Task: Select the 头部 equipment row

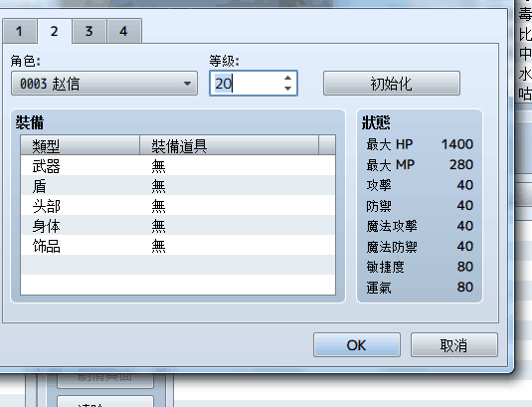Action: 178,206
